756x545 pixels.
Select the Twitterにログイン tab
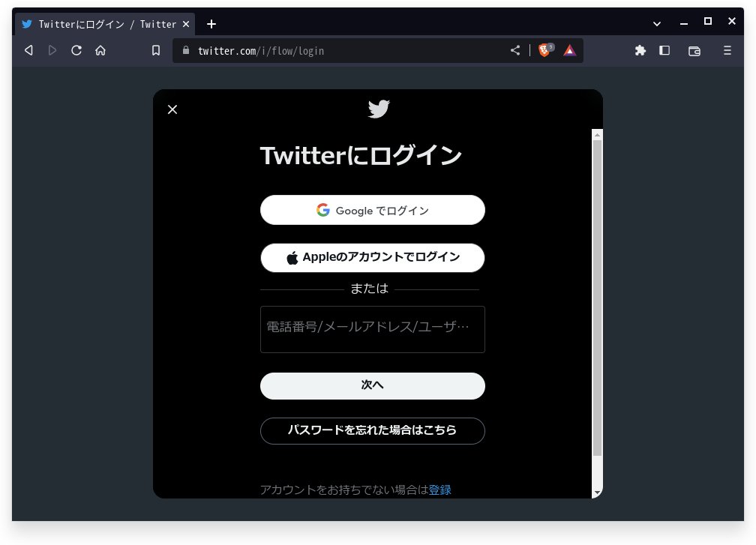click(105, 24)
